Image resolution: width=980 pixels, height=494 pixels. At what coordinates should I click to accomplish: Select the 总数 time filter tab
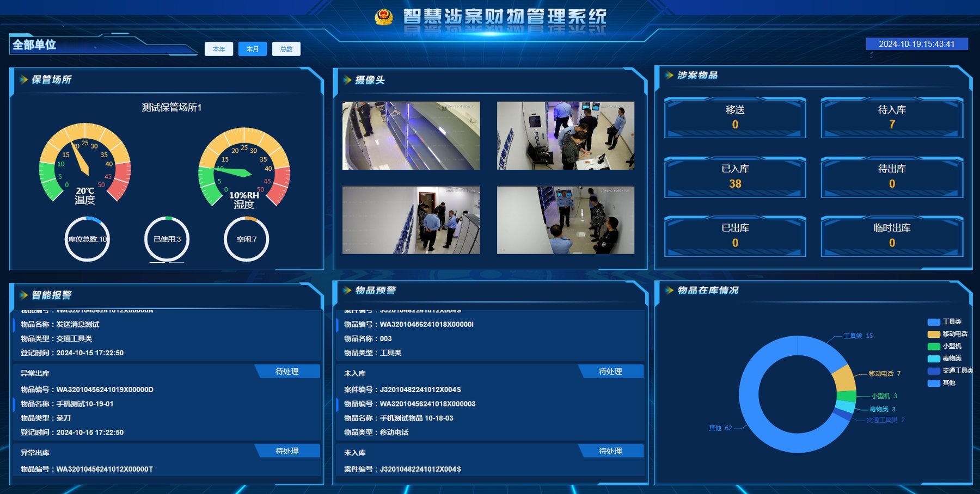pyautogui.click(x=286, y=49)
